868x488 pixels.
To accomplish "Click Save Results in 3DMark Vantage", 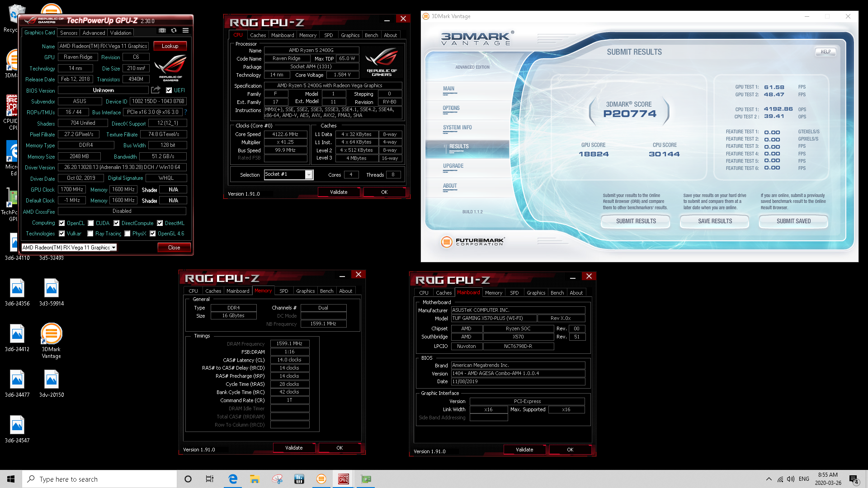I will click(715, 221).
